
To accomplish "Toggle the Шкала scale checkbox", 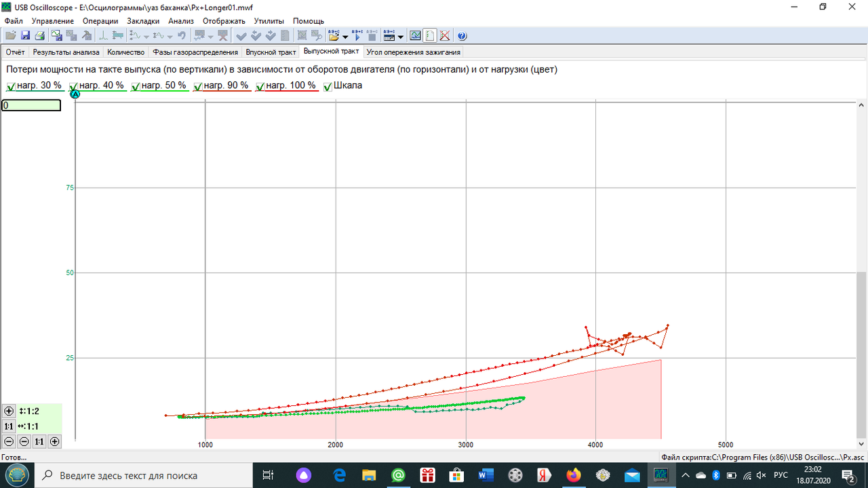I will (328, 86).
